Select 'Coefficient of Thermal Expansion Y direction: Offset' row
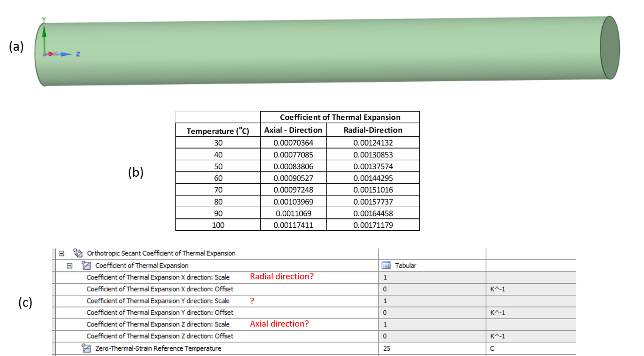 coord(160,312)
